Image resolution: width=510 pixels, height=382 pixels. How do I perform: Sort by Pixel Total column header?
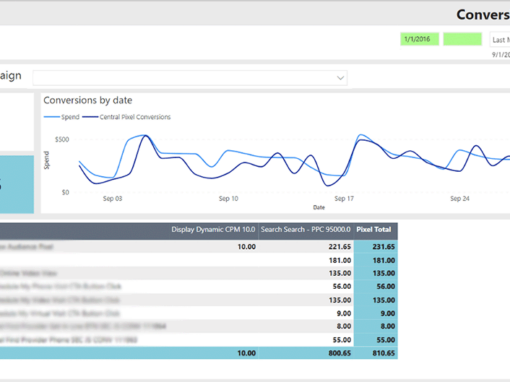(x=374, y=230)
